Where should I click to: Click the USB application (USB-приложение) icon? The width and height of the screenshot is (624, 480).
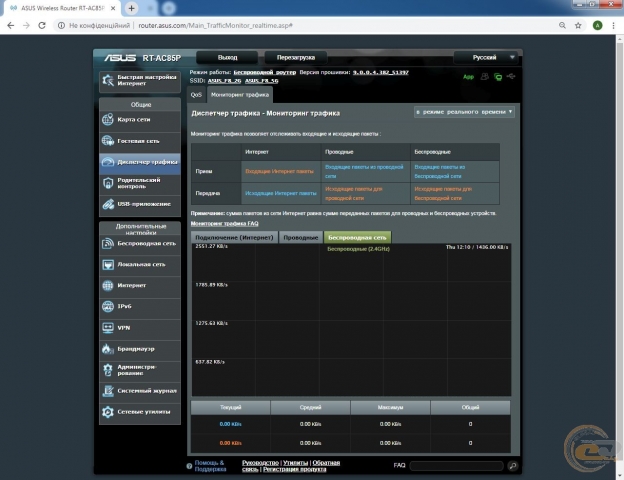pyautogui.click(x=108, y=204)
